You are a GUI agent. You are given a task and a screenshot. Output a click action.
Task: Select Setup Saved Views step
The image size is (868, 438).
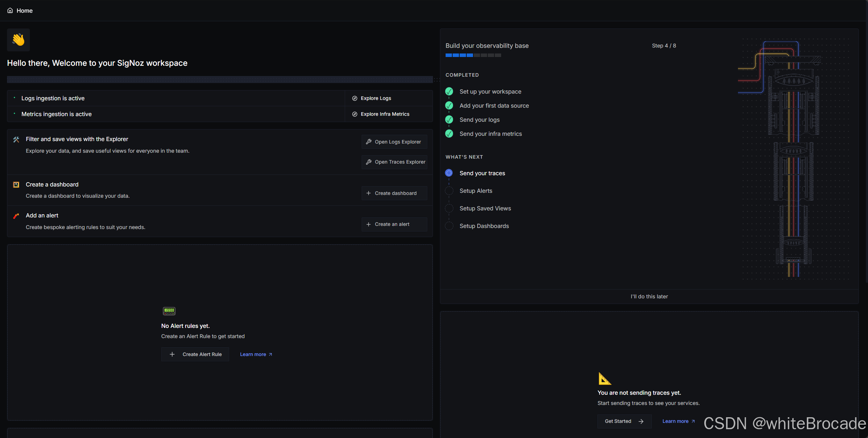[485, 208]
